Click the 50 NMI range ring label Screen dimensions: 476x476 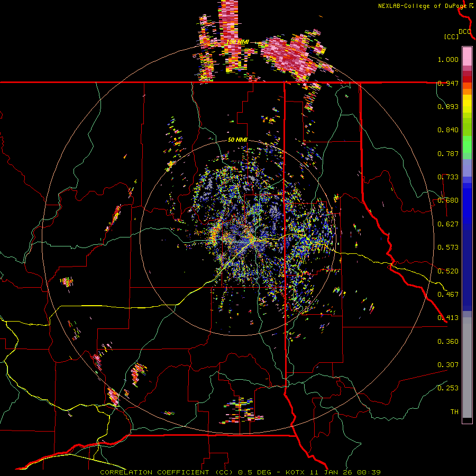coord(237,140)
